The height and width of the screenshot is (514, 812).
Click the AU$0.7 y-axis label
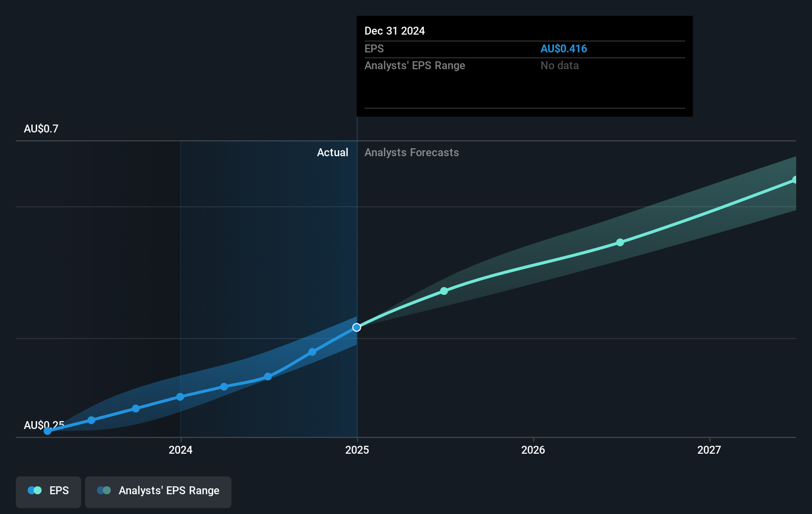point(41,129)
